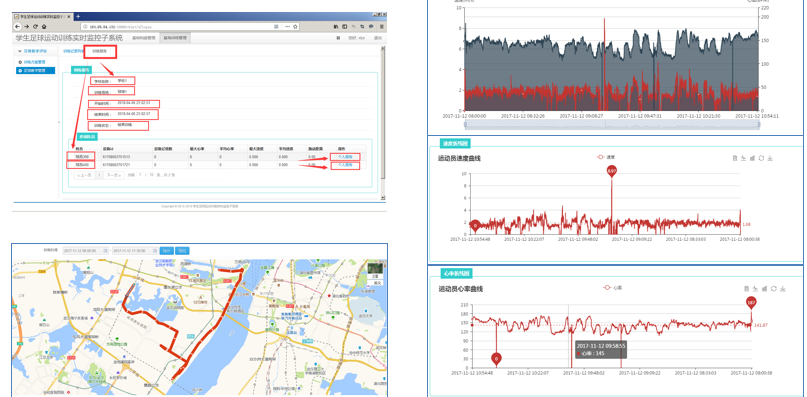Toggle the browser sidebar icon
The image size is (807, 397).
point(344,26)
